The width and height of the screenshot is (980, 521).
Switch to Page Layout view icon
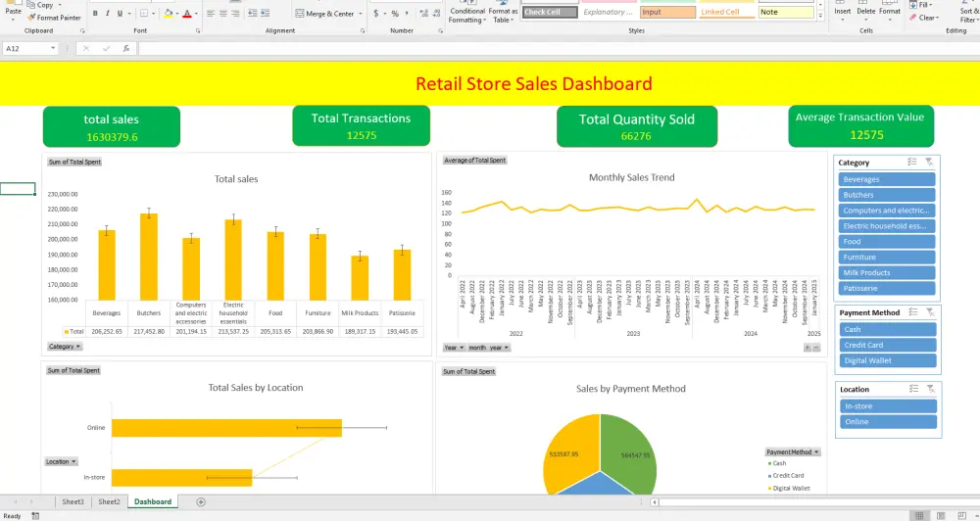pyautogui.click(x=941, y=515)
